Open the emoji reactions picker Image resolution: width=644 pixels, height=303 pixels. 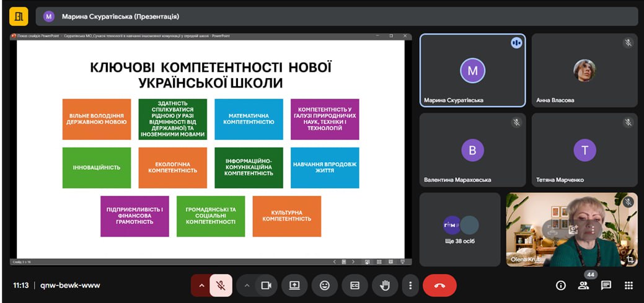[325, 286]
